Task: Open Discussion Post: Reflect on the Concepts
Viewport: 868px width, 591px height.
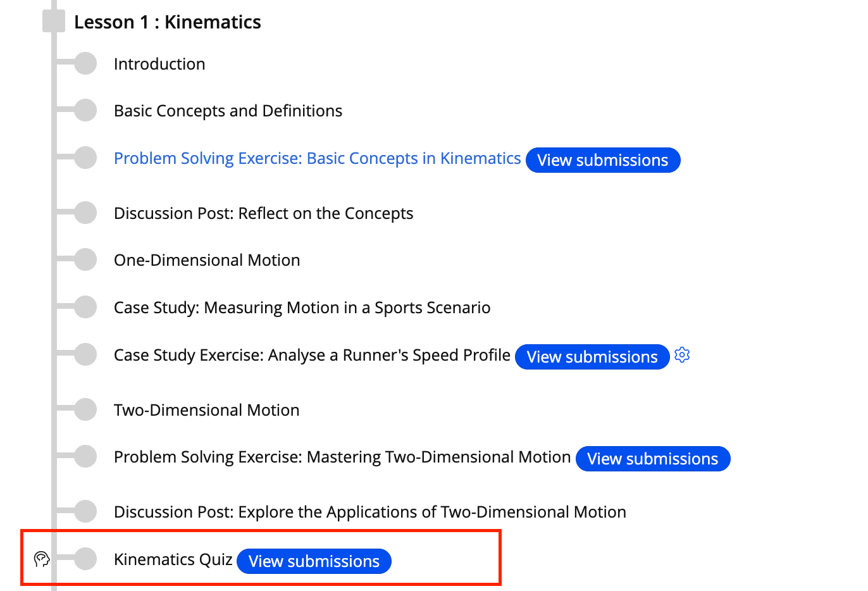Action: click(263, 213)
